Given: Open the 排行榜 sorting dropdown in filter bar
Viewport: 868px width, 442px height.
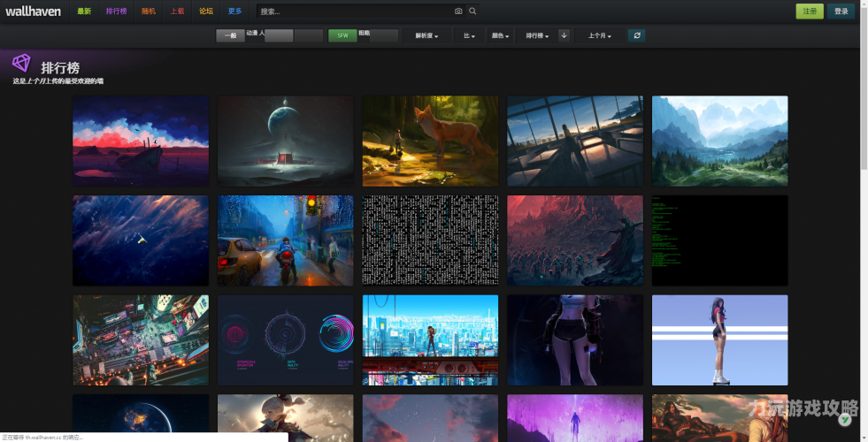Looking at the screenshot, I should coord(537,36).
